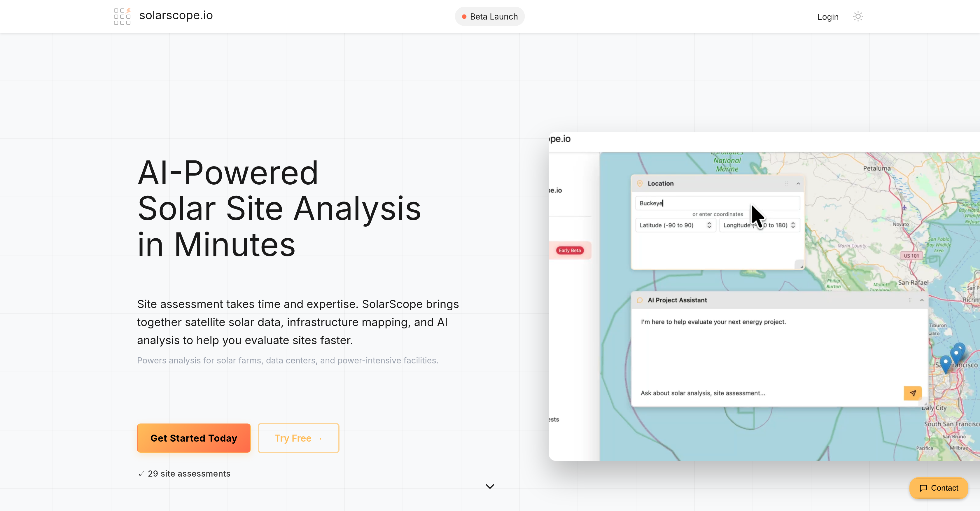
Task: Collapse the AI Project Assistant panel chevron
Action: tap(922, 300)
